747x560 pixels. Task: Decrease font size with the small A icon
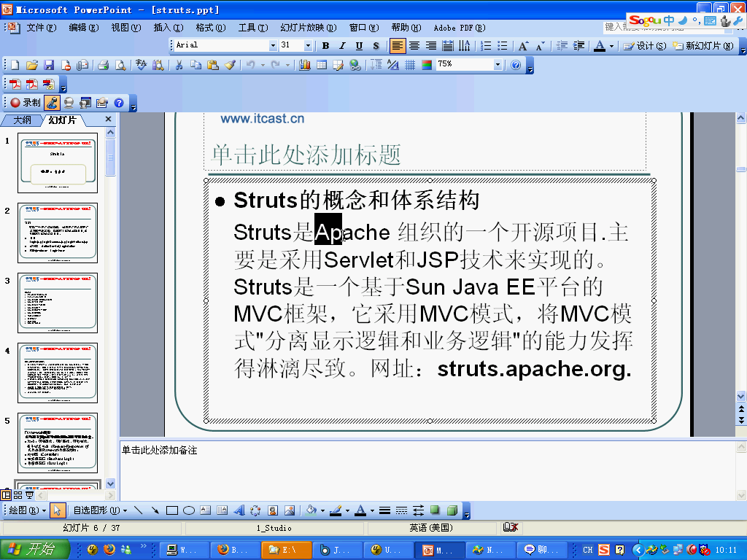pyautogui.click(x=541, y=46)
